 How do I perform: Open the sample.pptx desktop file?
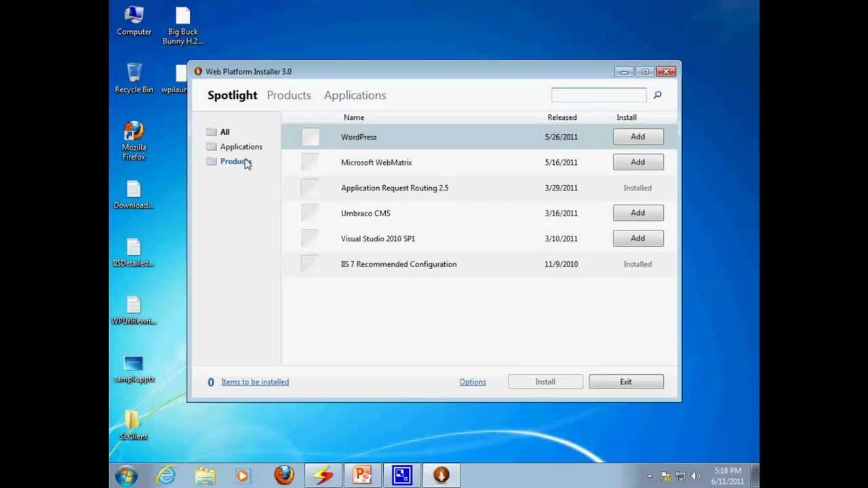pos(134,369)
